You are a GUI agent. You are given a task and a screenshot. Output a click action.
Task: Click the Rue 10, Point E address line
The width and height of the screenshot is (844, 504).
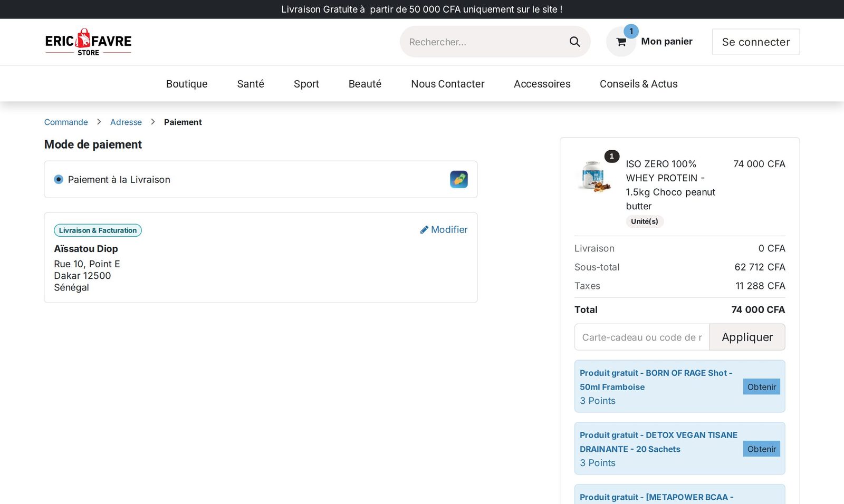pyautogui.click(x=87, y=264)
